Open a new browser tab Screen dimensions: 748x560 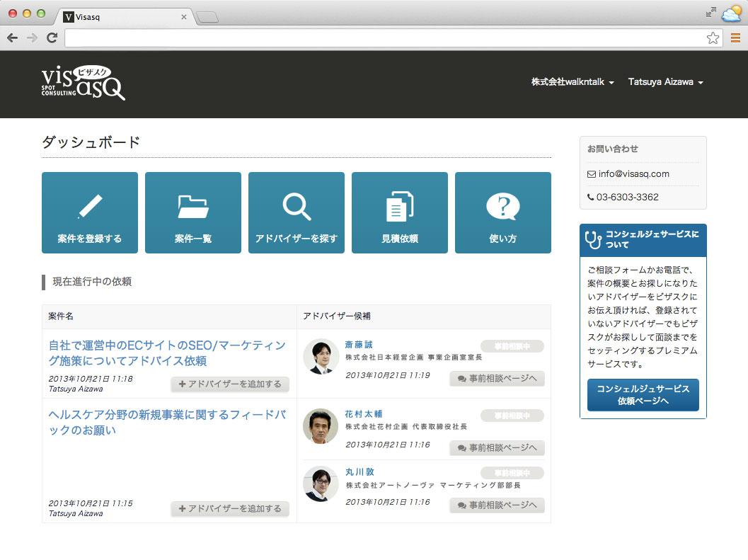[207, 18]
